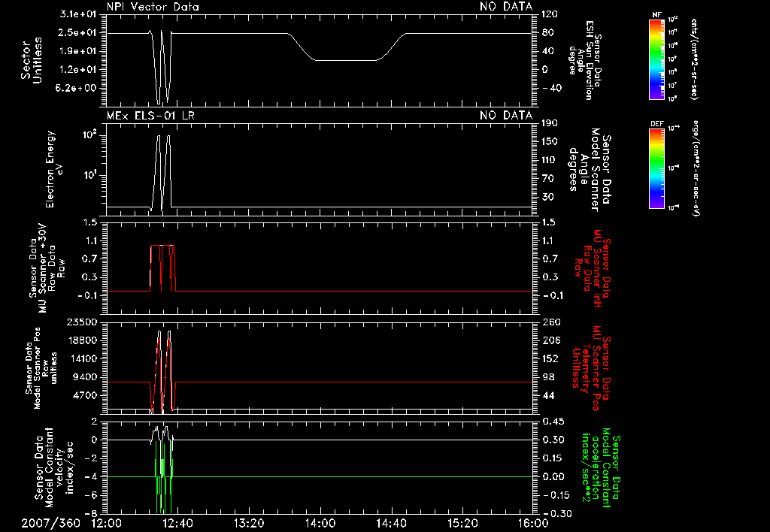The height and width of the screenshot is (532, 770).
Task: Click the DEF color bar legend
Action: (656, 168)
